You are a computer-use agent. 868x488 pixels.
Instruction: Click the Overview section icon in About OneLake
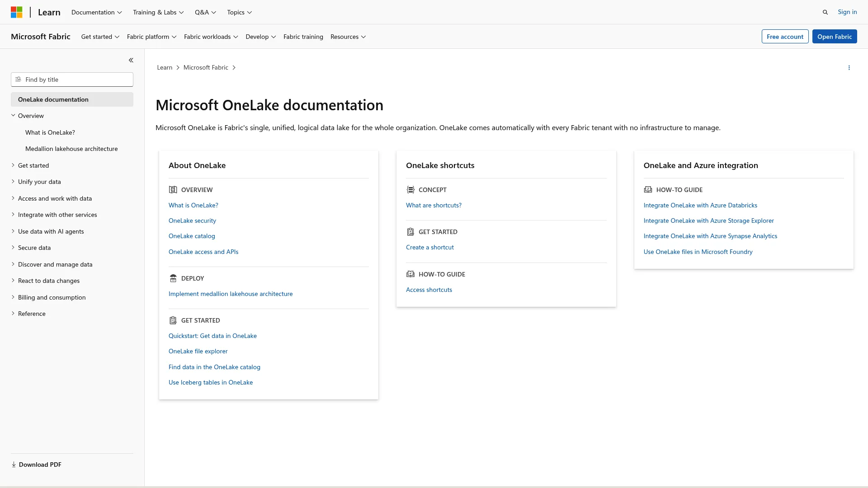(173, 190)
